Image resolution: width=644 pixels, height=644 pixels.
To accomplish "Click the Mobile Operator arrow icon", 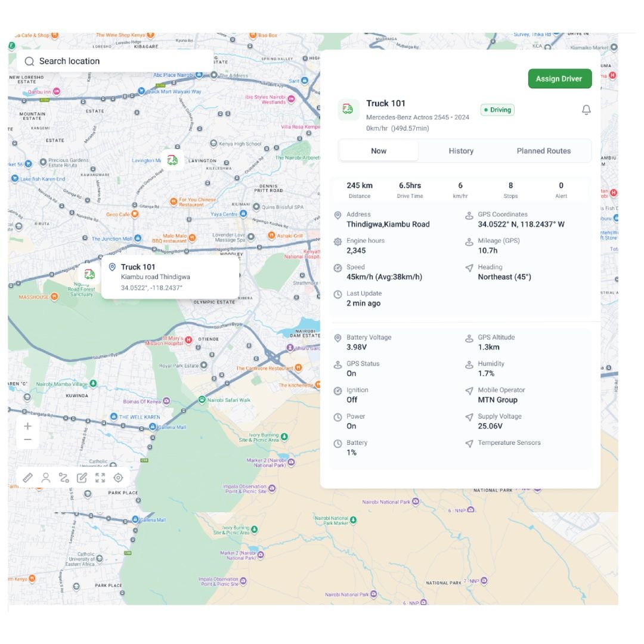I will [x=469, y=391].
